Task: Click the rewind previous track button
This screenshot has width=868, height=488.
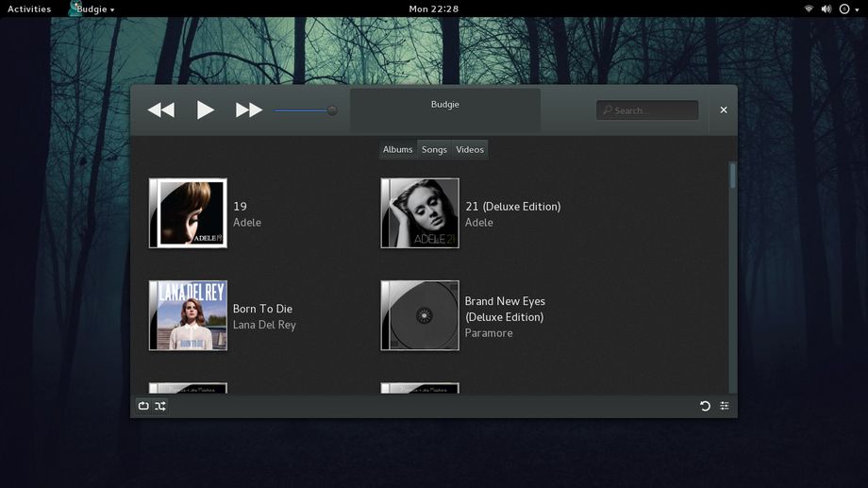Action: tap(161, 110)
